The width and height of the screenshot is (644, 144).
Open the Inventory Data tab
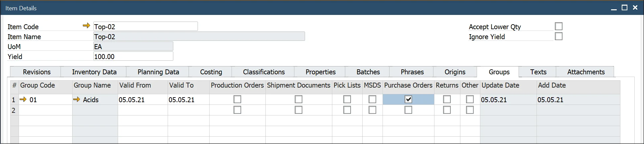coord(94,72)
